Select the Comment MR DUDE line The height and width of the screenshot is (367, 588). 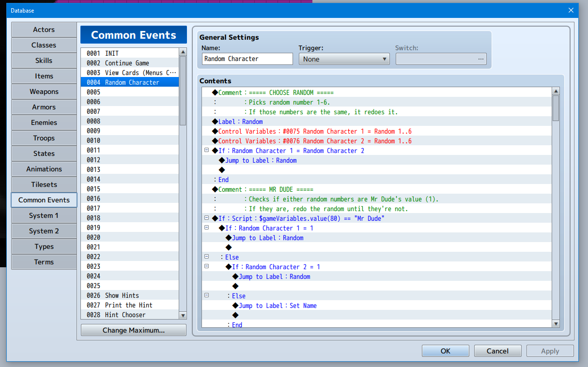tap(377, 189)
